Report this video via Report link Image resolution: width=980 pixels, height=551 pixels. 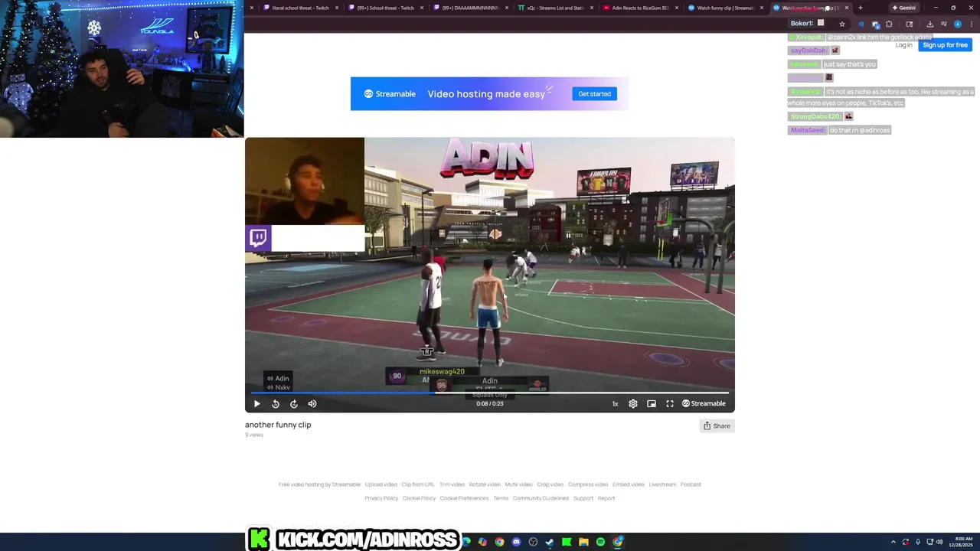(606, 498)
